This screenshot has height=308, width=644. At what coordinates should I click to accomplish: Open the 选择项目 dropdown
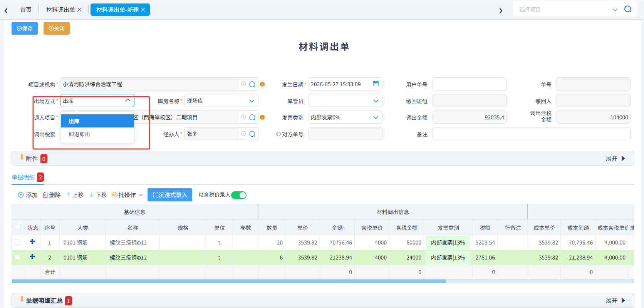point(615,10)
